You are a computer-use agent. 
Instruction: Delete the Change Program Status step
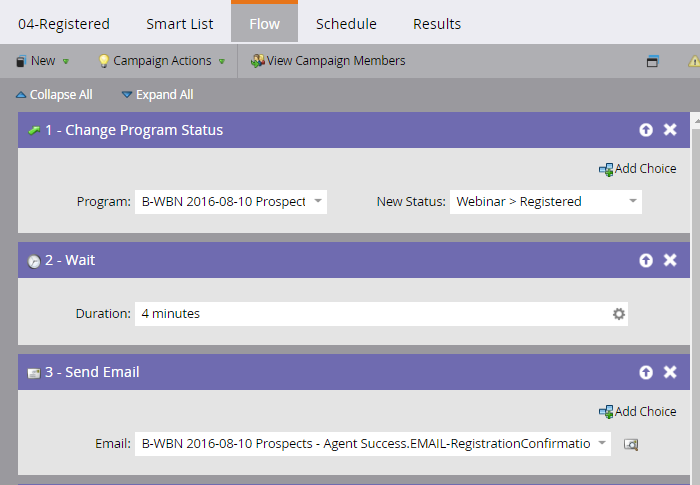[670, 130]
